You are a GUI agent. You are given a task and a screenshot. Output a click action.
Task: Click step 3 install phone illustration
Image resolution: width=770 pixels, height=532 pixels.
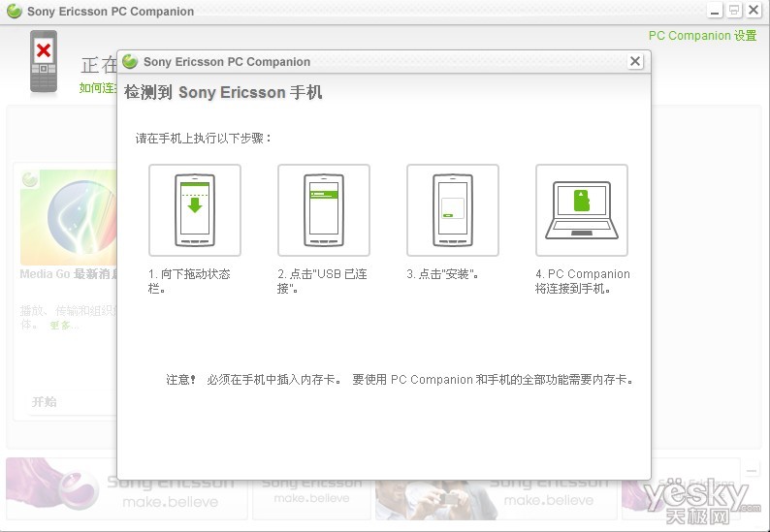click(453, 210)
